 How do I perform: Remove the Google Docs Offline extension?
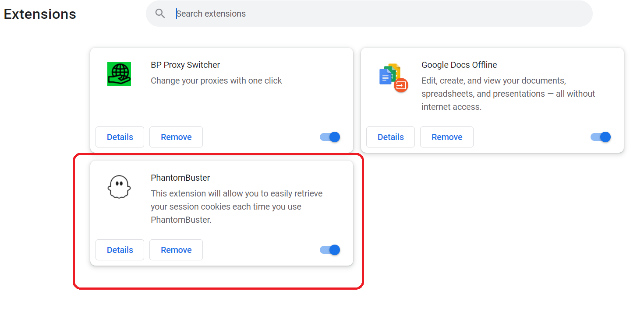(x=447, y=137)
